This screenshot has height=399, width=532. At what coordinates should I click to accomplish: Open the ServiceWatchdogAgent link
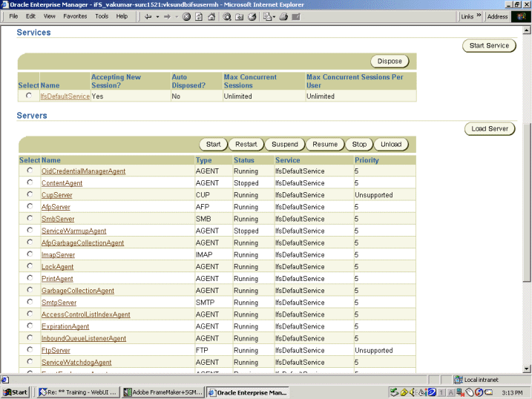[x=76, y=363]
